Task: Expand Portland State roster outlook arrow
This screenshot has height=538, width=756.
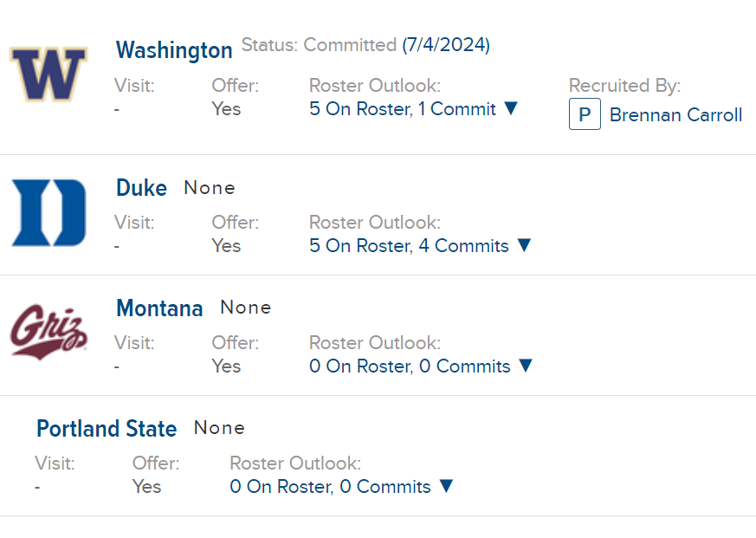Action: click(x=446, y=486)
